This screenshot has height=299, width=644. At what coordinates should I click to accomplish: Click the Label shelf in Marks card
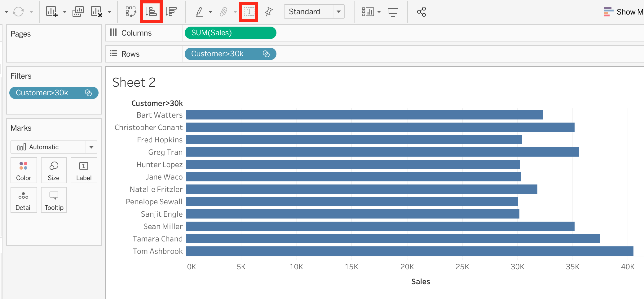[x=84, y=170]
